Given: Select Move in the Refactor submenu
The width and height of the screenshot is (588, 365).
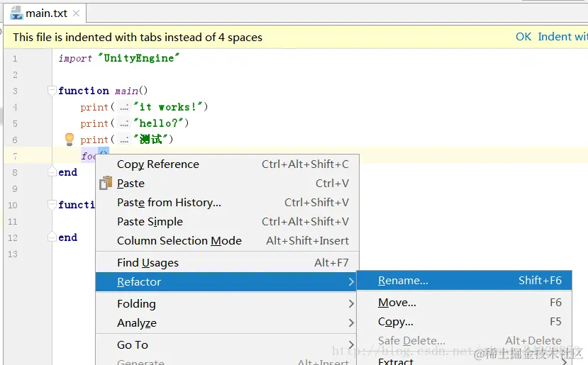Looking at the screenshot, I should pyautogui.click(x=396, y=303).
